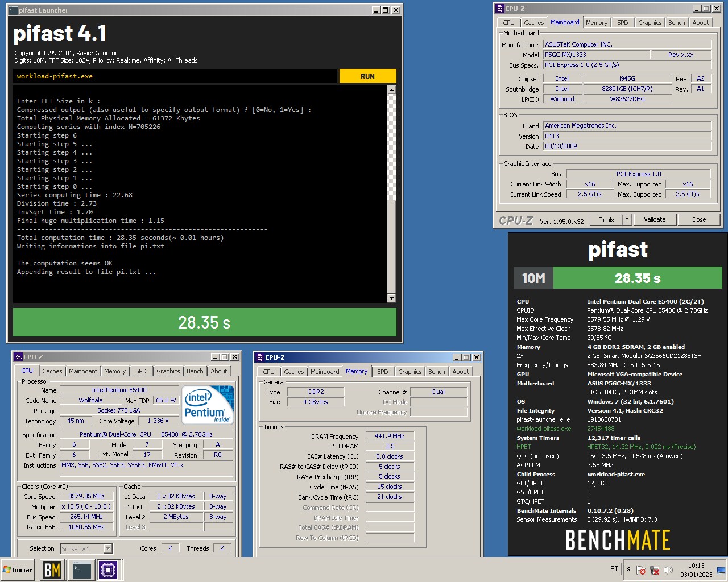Click the green 28.35 s result bar in Launcher

tap(204, 322)
